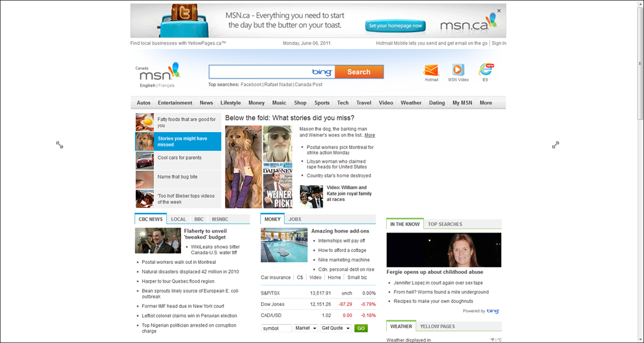Open the MSN Video icon

(458, 70)
